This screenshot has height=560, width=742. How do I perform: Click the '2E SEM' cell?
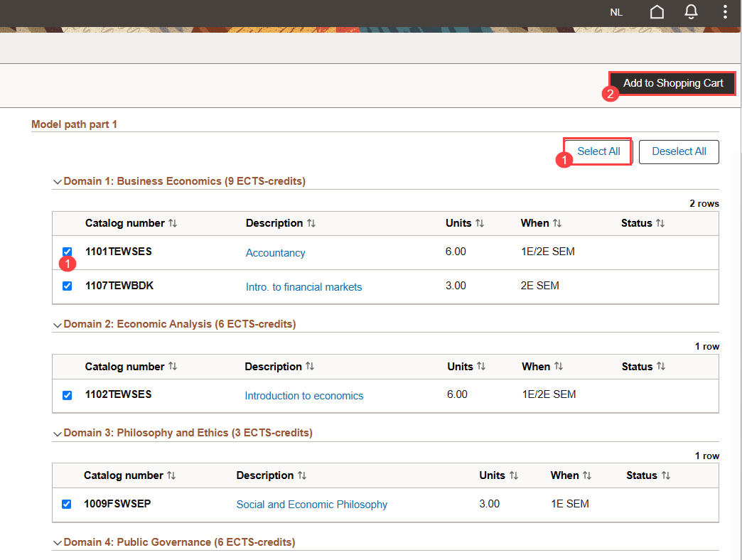tap(540, 286)
